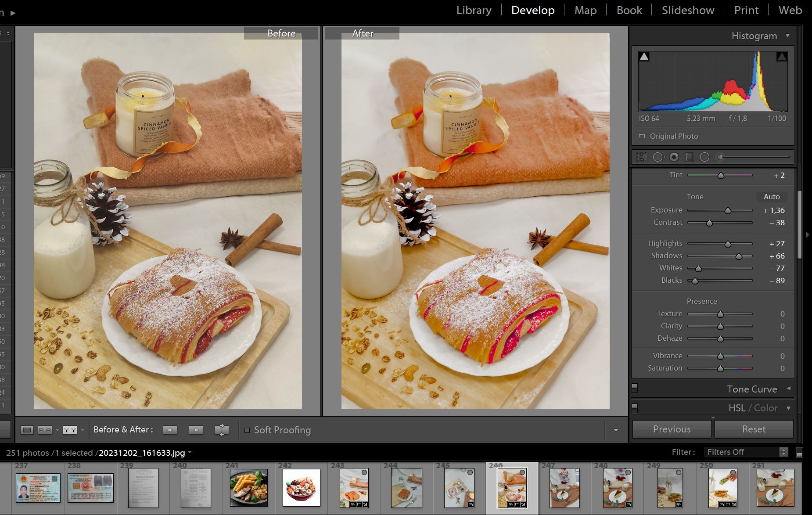Open the Filters Off dropdown
The image size is (812, 515).
click(x=746, y=452)
